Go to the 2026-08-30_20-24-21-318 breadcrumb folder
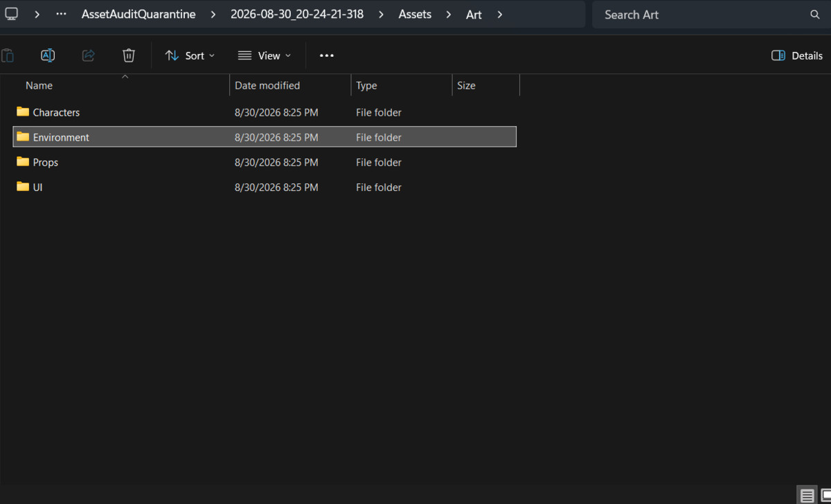The image size is (831, 504). click(x=297, y=15)
